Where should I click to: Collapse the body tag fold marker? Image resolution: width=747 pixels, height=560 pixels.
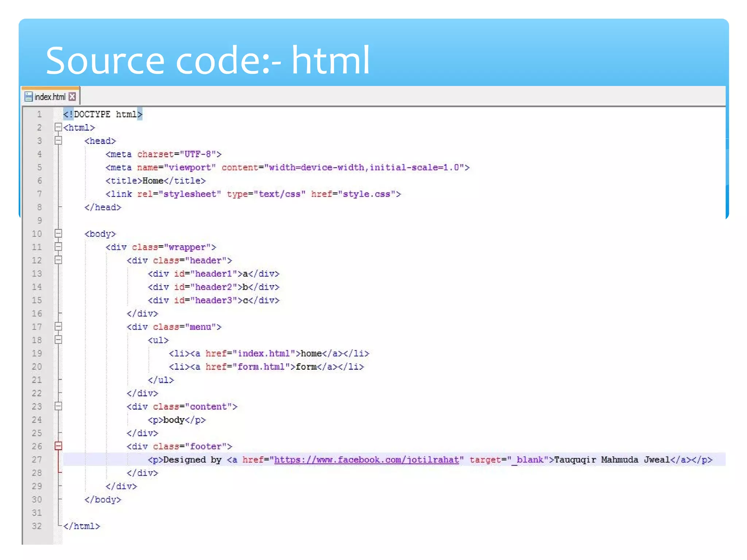(x=58, y=233)
